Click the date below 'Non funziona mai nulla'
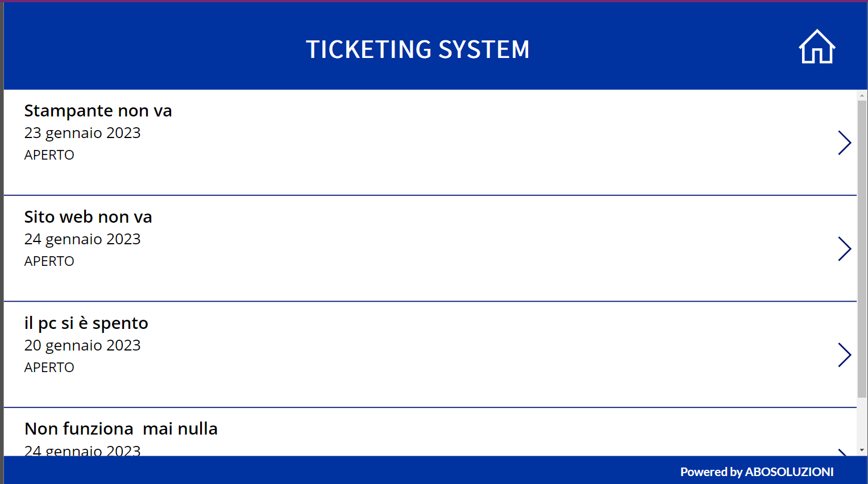The width and height of the screenshot is (868, 484). [x=82, y=451]
